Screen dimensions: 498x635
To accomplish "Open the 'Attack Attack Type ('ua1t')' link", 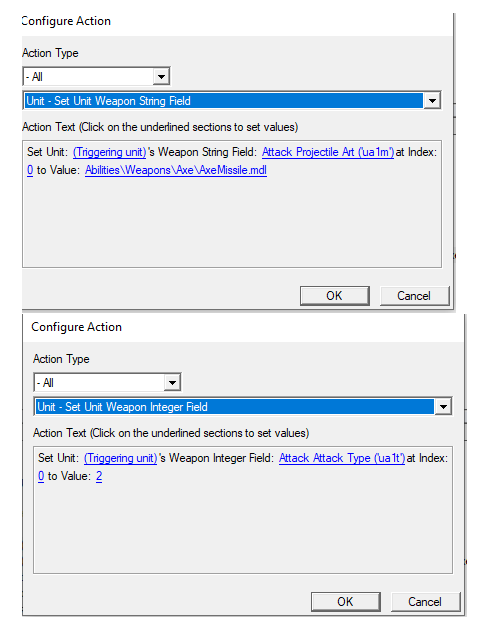I will click(342, 458).
